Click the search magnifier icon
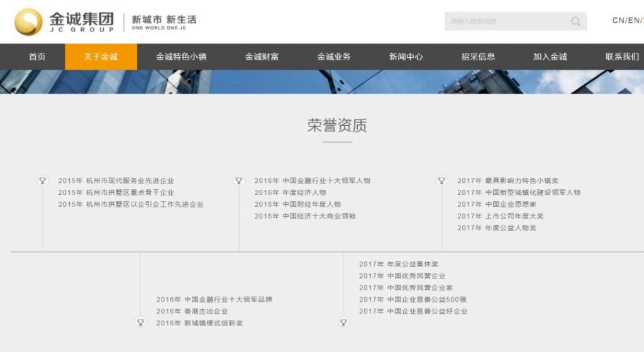The width and height of the screenshot is (644, 352). coord(575,21)
